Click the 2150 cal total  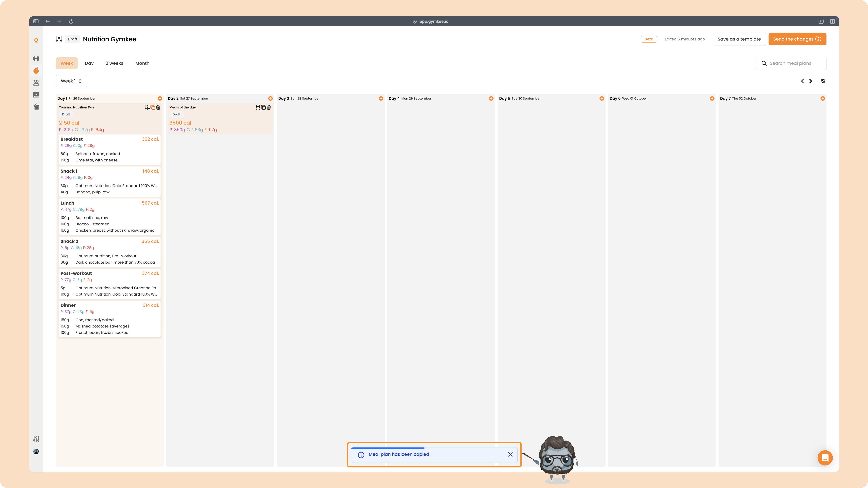coord(69,123)
